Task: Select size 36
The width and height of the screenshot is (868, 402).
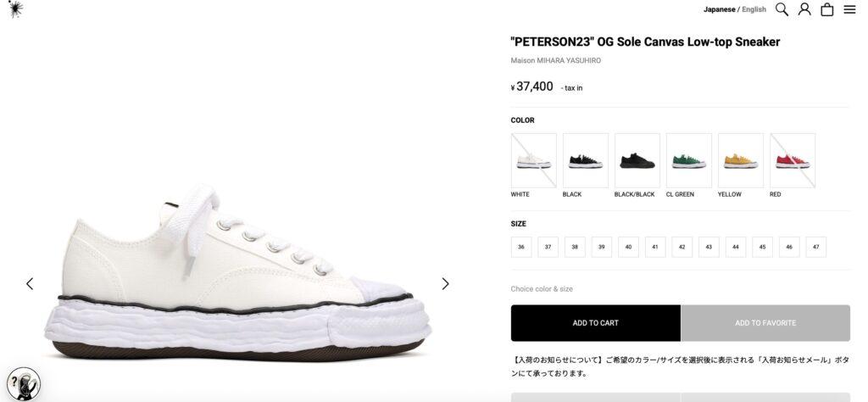Action: (x=521, y=247)
